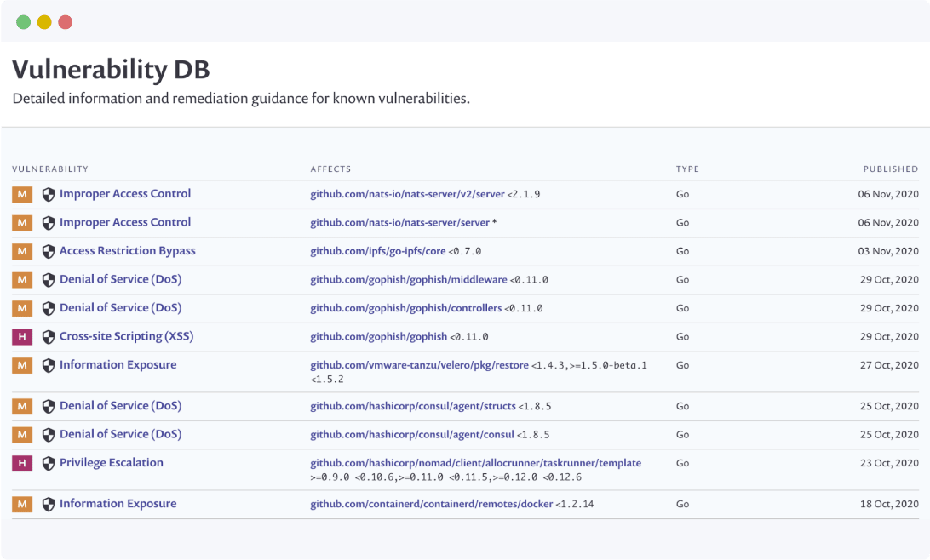Viewport: 930px width, 560px height.
Task: Click the M severity badge for nats-server/server row
Action: pyautogui.click(x=22, y=223)
